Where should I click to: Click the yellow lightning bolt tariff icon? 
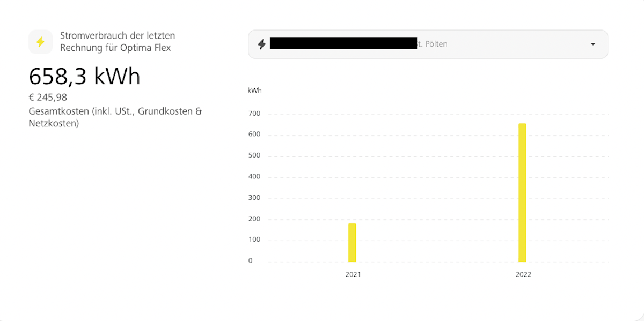click(x=40, y=42)
